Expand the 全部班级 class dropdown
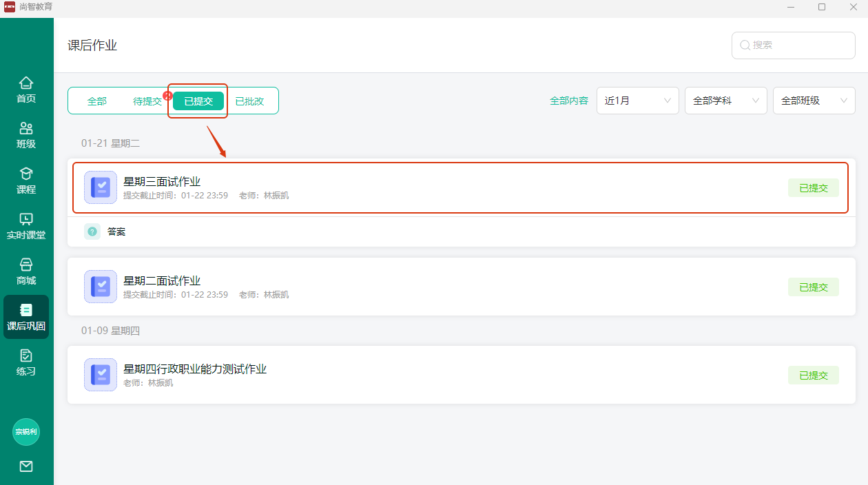 point(814,101)
